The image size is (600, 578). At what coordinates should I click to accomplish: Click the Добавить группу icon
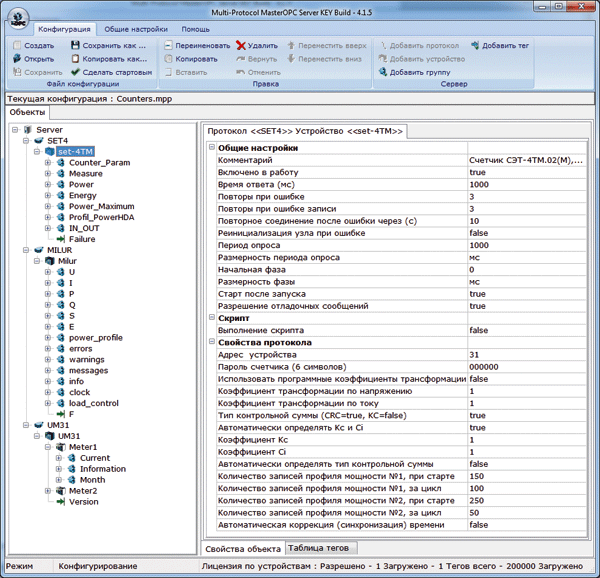coord(383,72)
